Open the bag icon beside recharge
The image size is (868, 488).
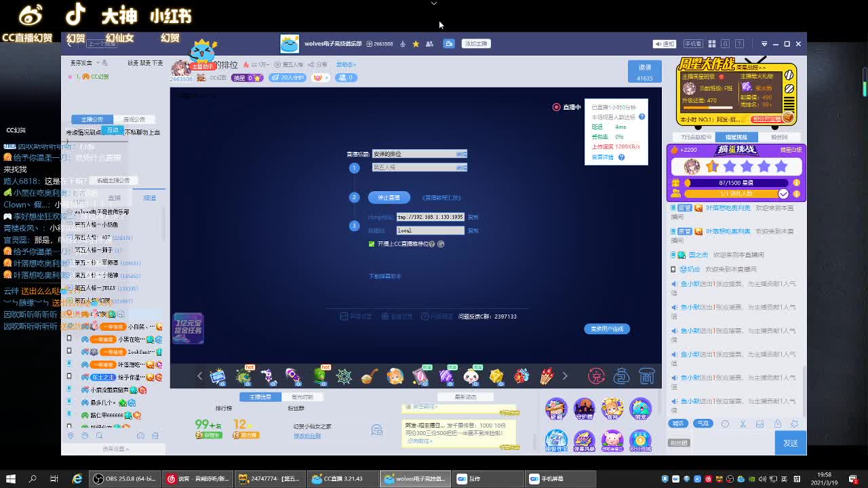621,376
